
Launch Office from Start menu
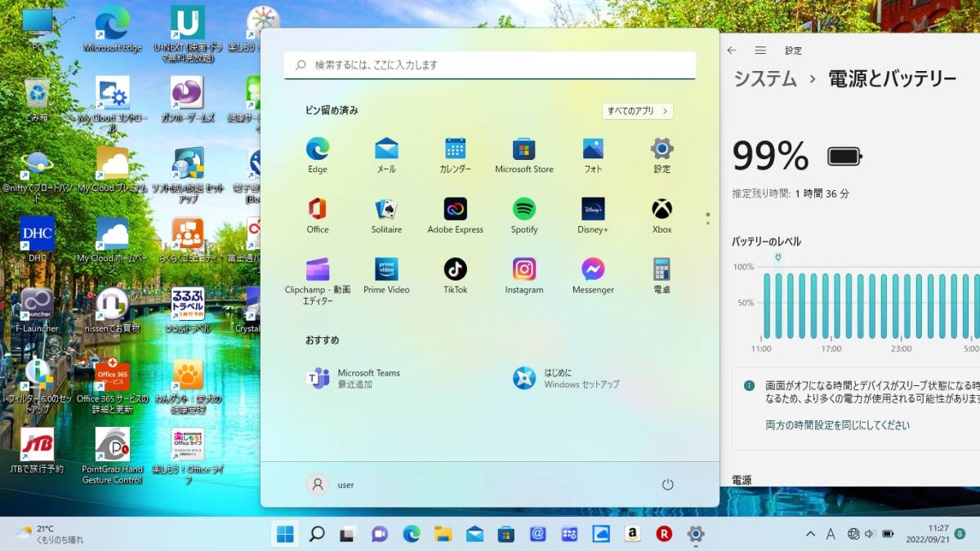(318, 216)
